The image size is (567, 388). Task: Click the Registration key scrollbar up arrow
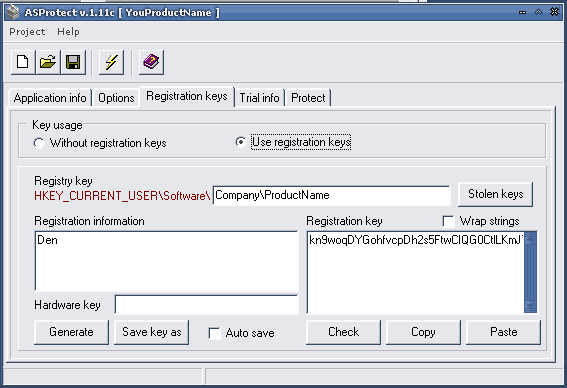(530, 239)
